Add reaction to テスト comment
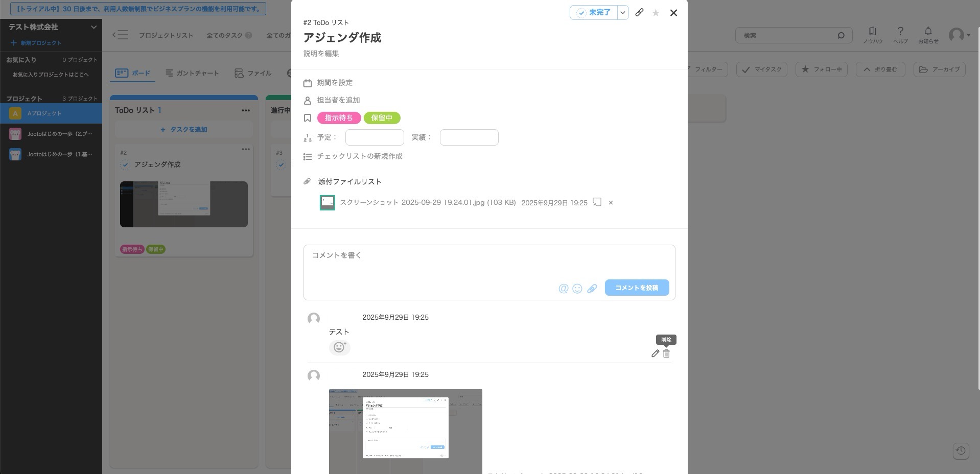Image resolution: width=980 pixels, height=474 pixels. point(339,347)
